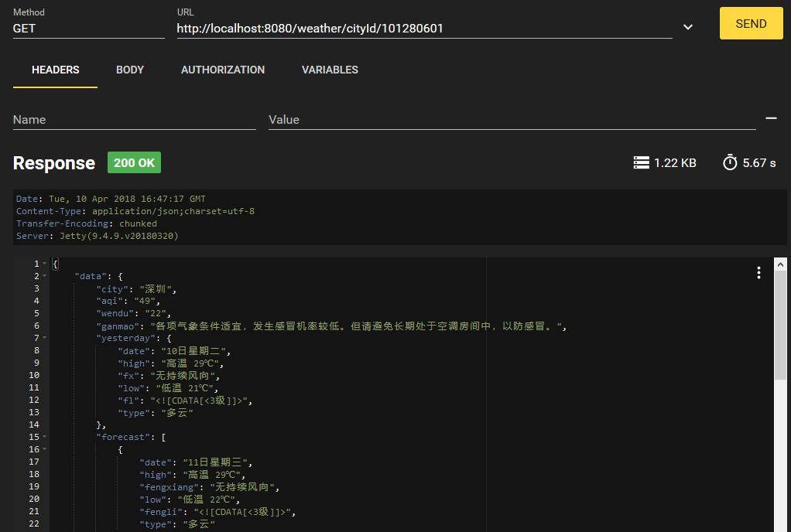Collapse the root object on line 1
791x532 pixels.
45,264
